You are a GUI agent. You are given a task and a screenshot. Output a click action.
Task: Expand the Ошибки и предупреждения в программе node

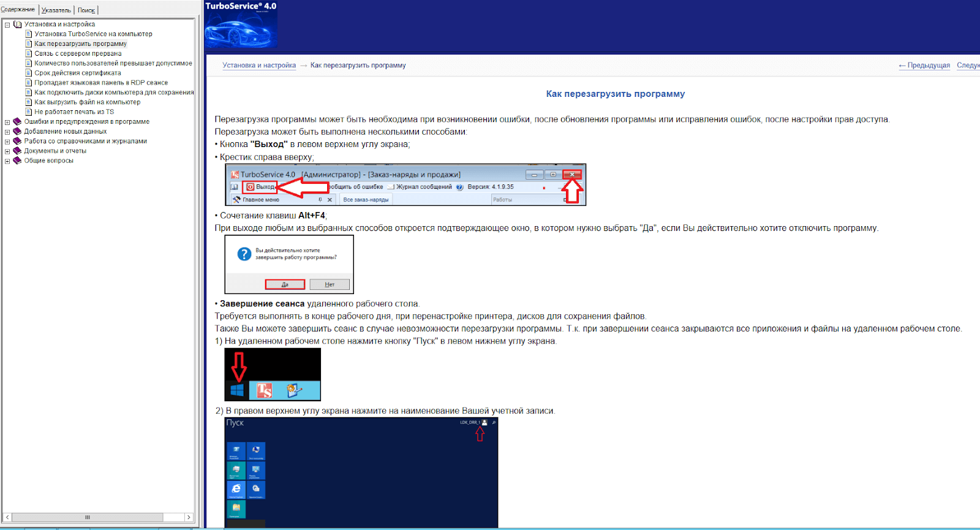pyautogui.click(x=7, y=122)
